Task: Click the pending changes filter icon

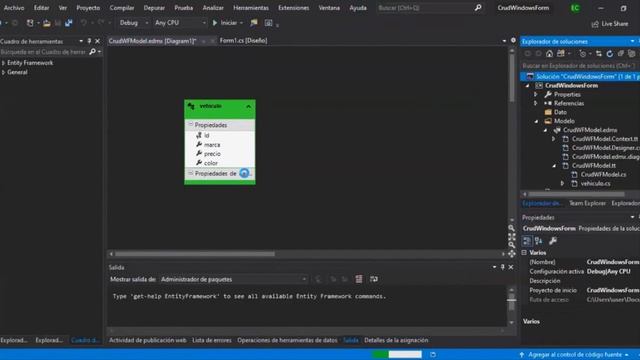Action: [x=582, y=53]
